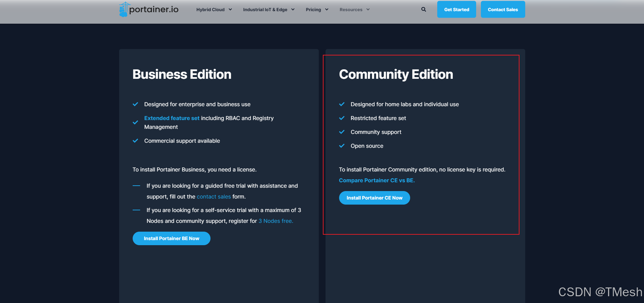This screenshot has width=644, height=303.
Task: Click the portainer.io logo
Action: click(x=149, y=9)
